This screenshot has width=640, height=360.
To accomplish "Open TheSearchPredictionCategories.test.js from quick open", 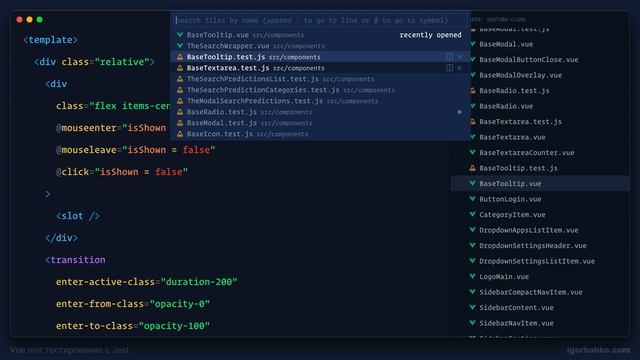I will (x=320, y=90).
